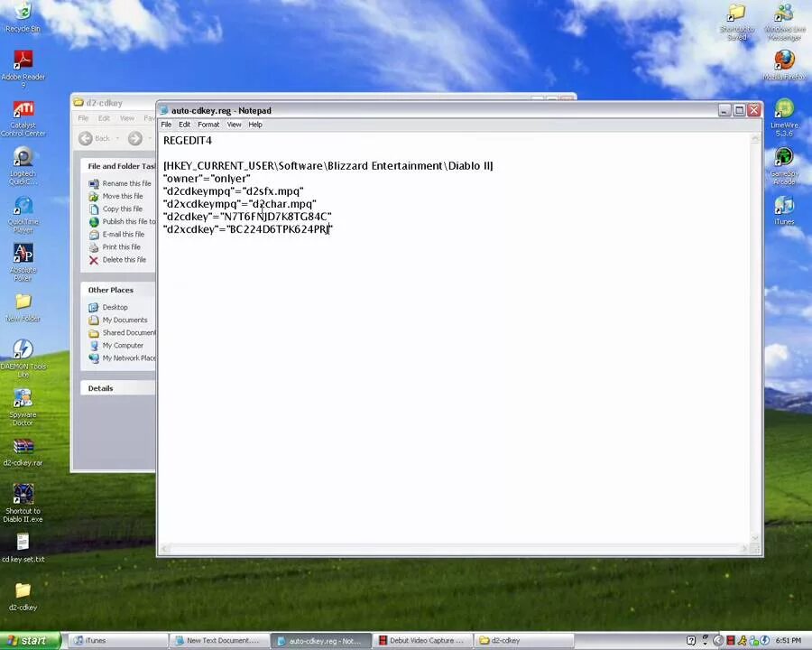Click inside the REGEDIT4 text line
This screenshot has width=812, height=650.
(188, 141)
